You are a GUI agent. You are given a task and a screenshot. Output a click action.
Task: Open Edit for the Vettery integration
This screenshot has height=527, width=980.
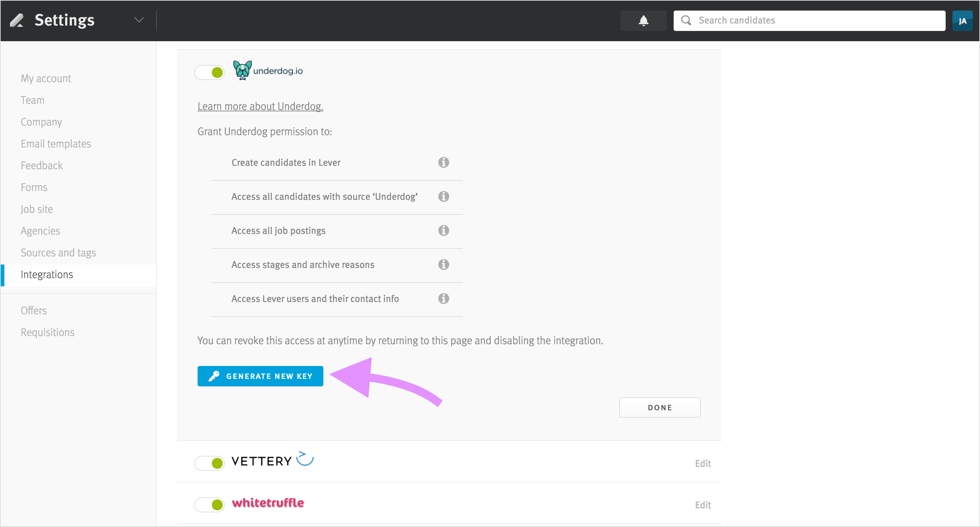coord(703,463)
